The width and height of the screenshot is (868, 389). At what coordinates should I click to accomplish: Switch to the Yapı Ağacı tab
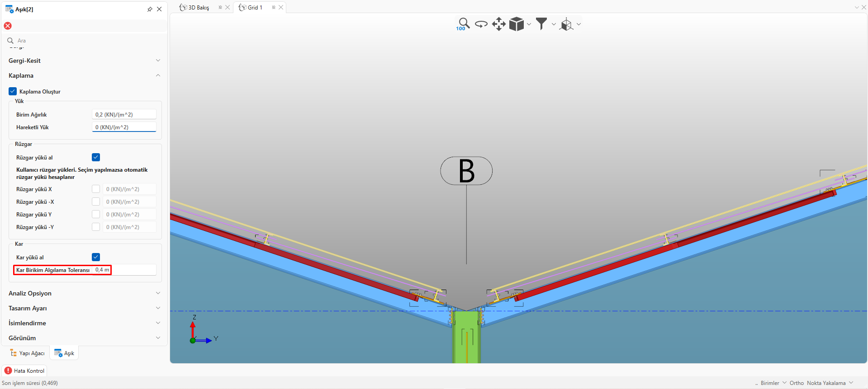point(28,353)
